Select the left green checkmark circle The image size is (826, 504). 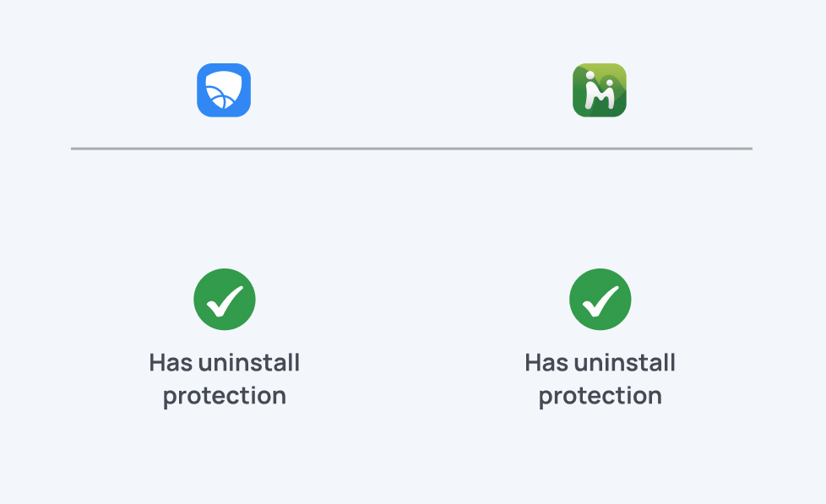[225, 300]
